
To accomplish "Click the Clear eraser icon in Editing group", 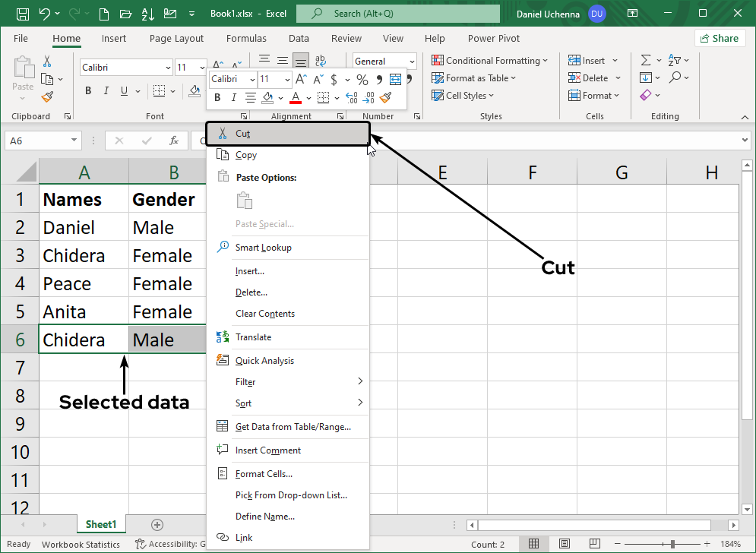I will click(646, 96).
